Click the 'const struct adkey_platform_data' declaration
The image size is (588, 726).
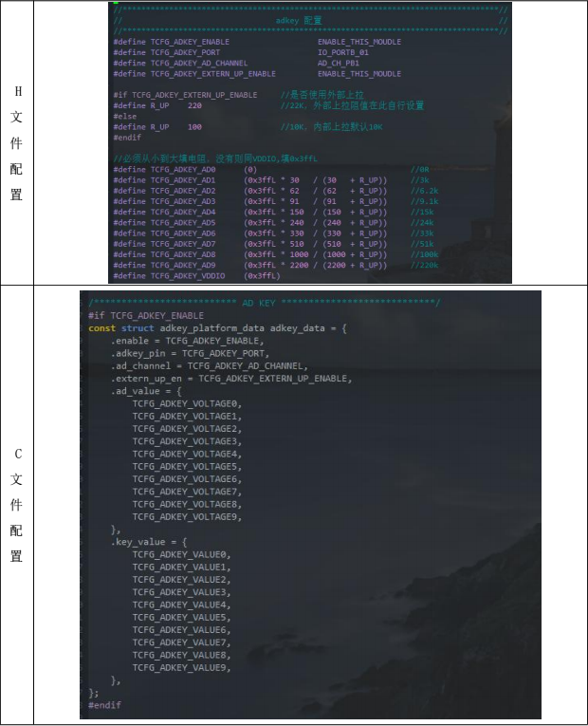point(217,328)
